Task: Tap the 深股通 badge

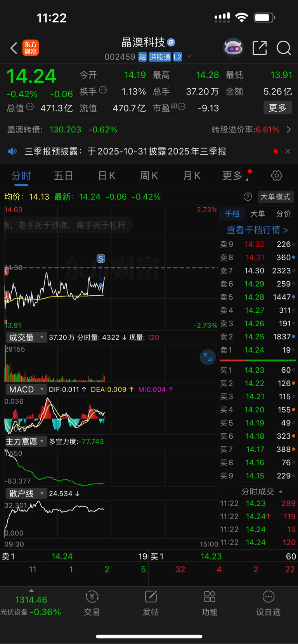Action: [x=160, y=57]
